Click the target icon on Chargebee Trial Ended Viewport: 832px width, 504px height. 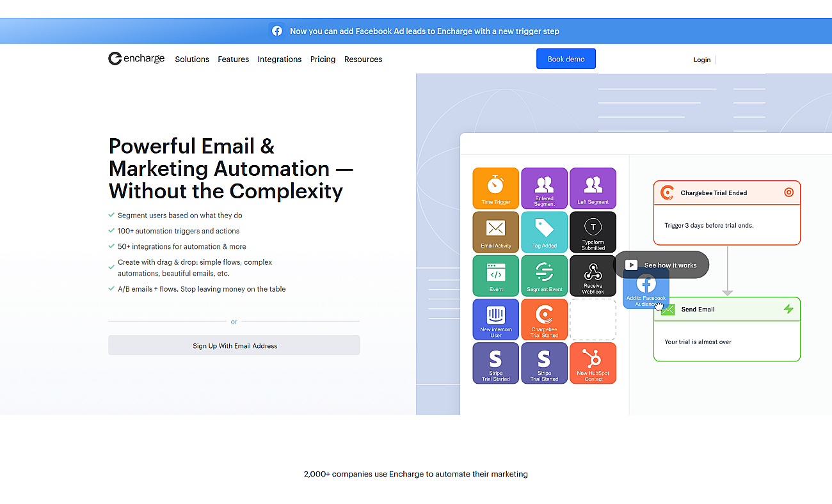[788, 192]
